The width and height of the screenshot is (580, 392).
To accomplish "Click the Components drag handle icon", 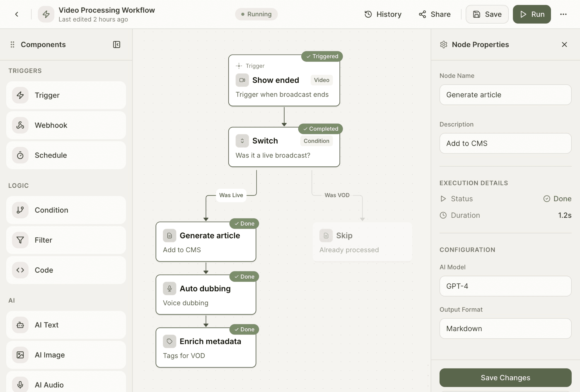I will (x=12, y=45).
